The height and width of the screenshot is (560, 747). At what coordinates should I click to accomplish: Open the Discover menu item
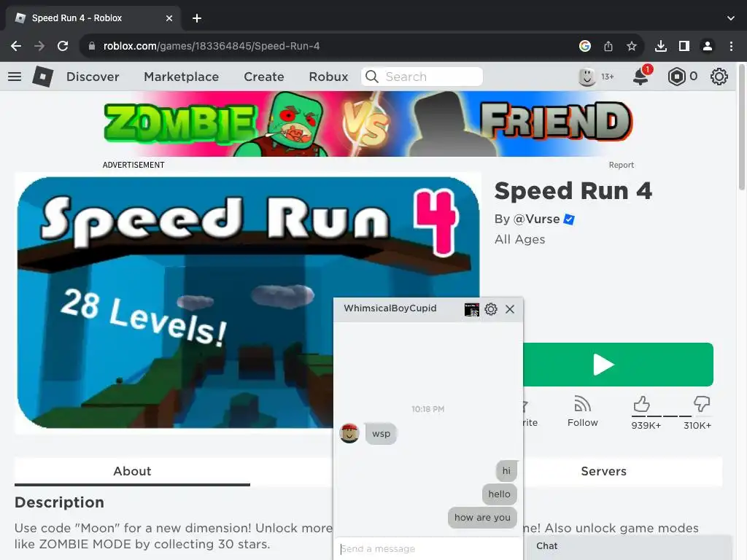(x=93, y=77)
